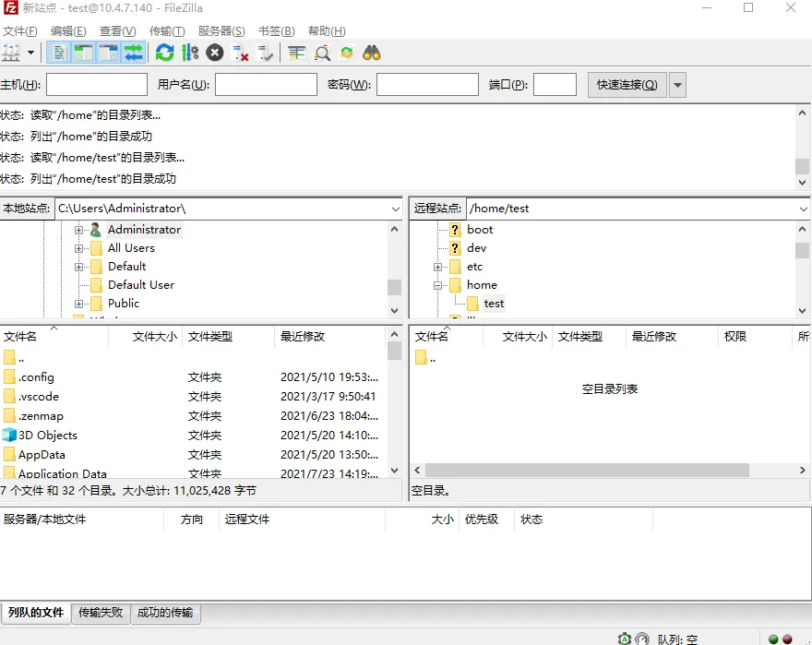812x645 pixels.
Task: Toggle message log display
Action: 59,53
